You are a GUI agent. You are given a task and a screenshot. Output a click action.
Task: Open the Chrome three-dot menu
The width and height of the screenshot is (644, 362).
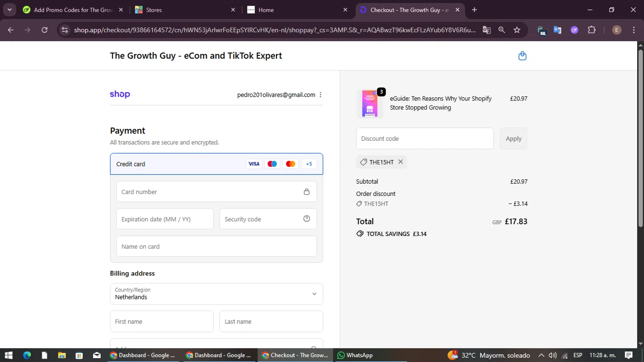tap(634, 30)
